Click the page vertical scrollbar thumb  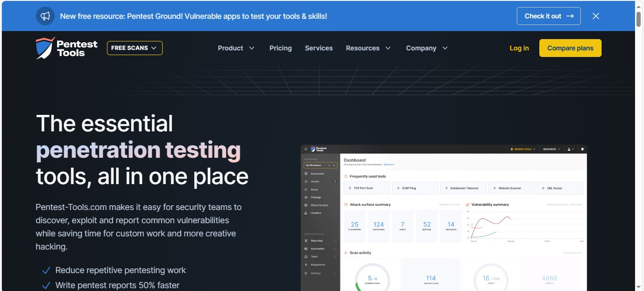pos(639,19)
